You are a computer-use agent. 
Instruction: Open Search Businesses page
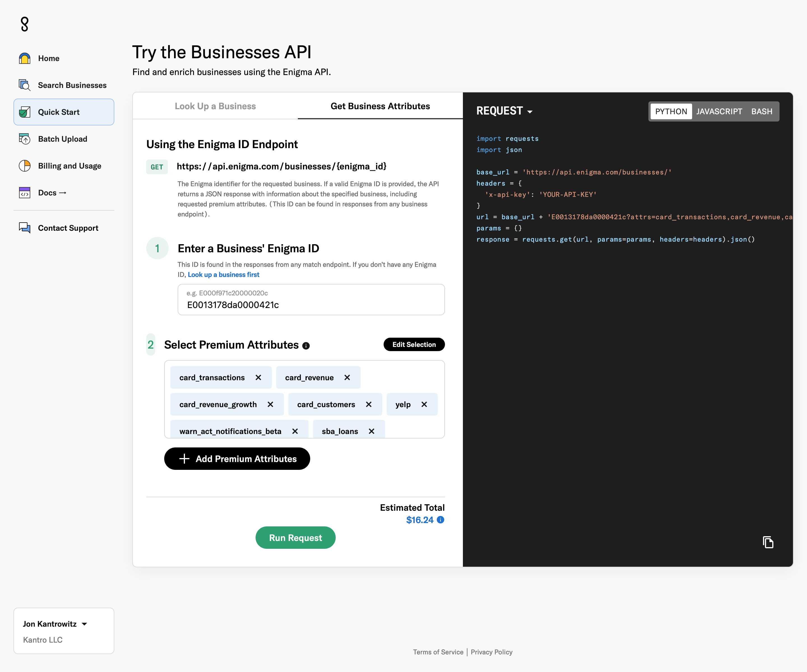pyautogui.click(x=64, y=85)
